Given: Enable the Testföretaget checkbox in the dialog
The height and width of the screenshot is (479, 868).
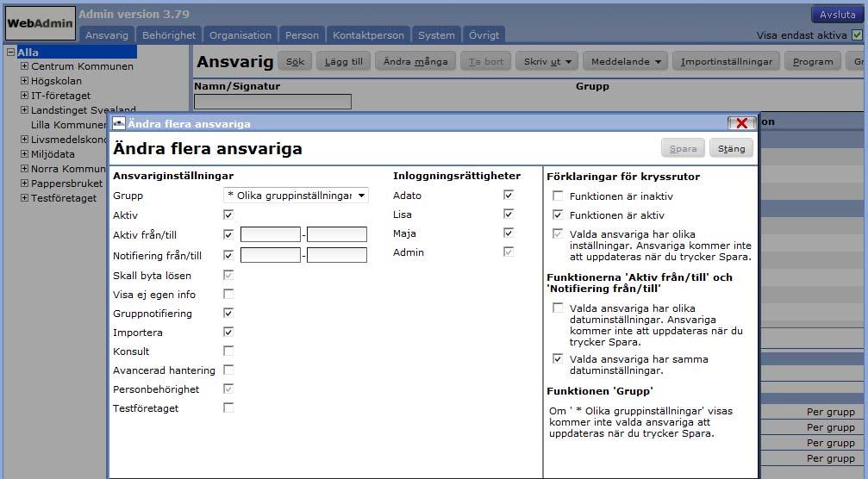Looking at the screenshot, I should (228, 407).
